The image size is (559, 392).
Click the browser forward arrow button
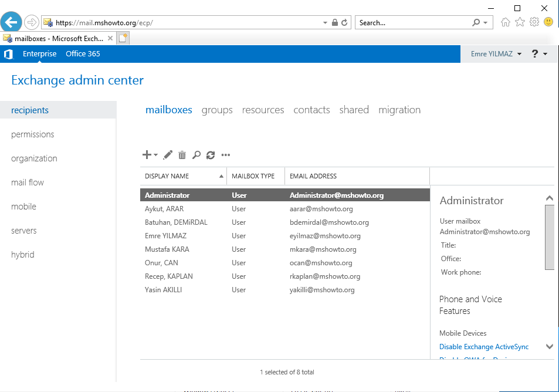(x=32, y=22)
